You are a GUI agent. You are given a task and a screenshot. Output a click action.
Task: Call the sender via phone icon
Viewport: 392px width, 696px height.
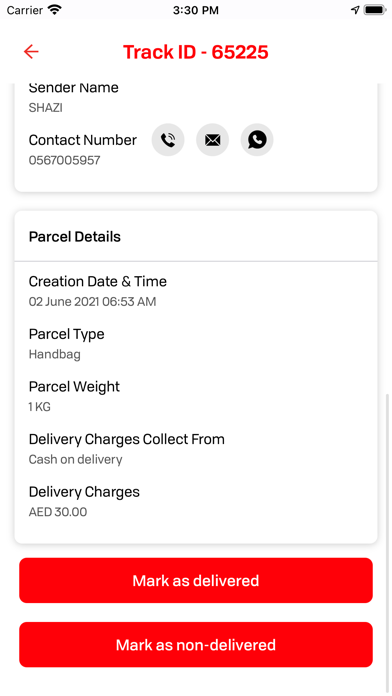[168, 140]
